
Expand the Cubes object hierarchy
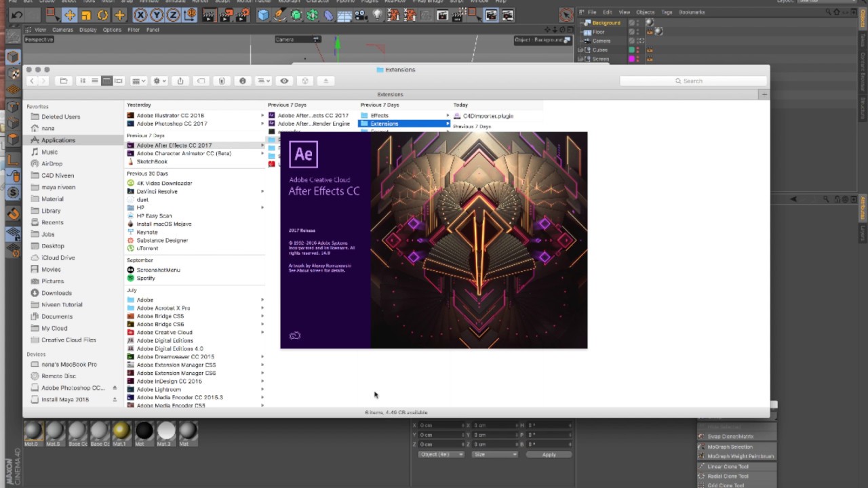(x=580, y=50)
